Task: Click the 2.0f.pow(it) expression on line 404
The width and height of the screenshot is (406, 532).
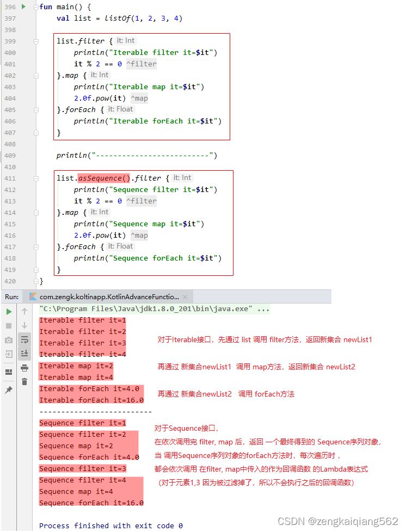Action: coord(100,98)
